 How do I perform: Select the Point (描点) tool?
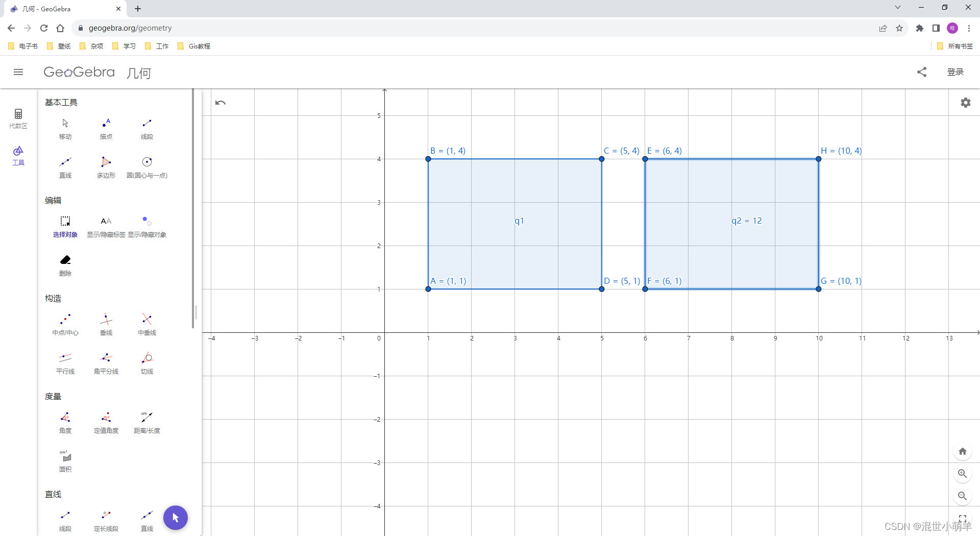pos(106,129)
